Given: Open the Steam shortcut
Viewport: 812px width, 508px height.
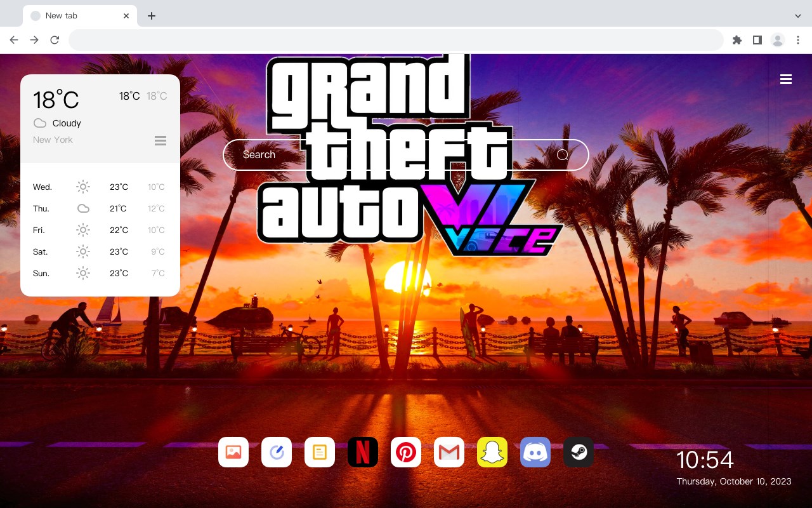Looking at the screenshot, I should pyautogui.click(x=579, y=452).
